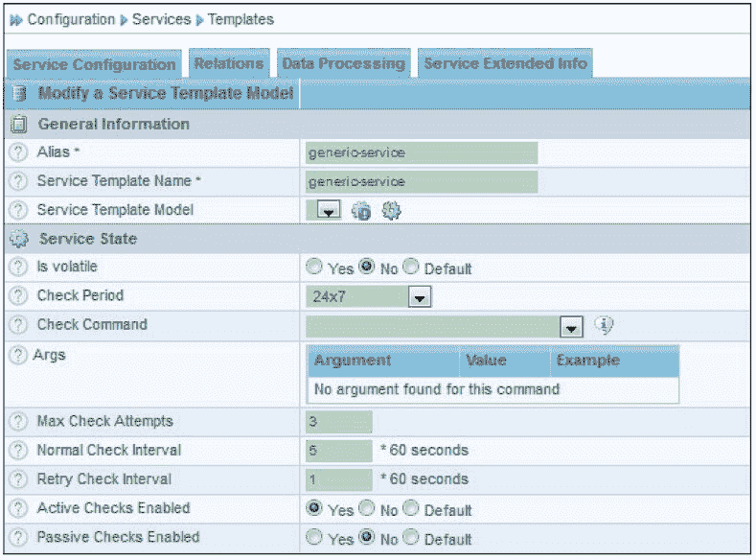Viewport: 756px width, 560px height.
Task: Select Yes for Is volatile
Action: [313, 268]
